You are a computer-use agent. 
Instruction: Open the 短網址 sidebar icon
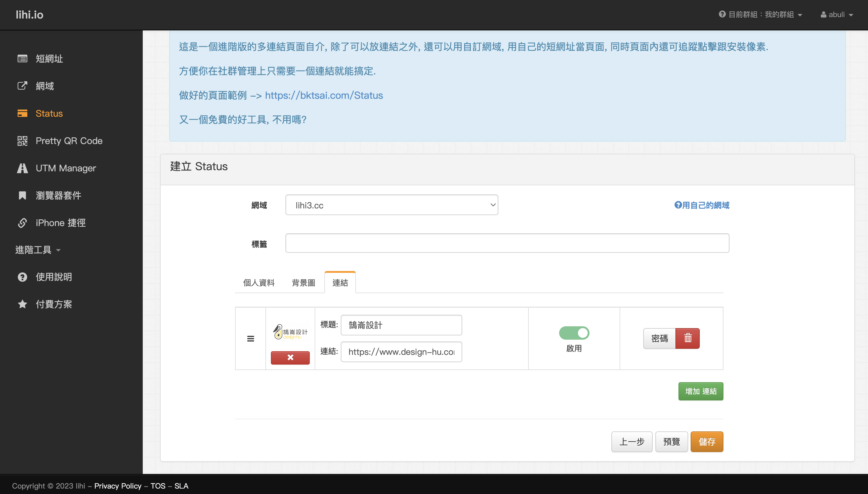22,59
